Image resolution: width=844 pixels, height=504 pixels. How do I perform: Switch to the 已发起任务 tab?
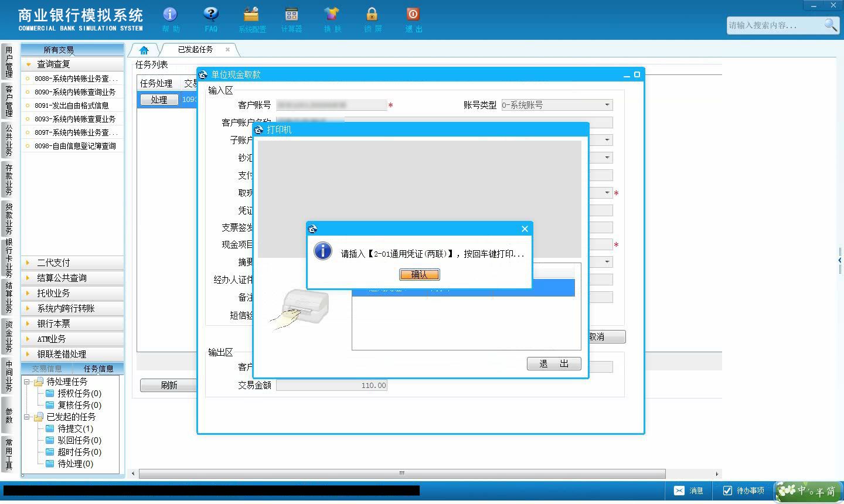[196, 50]
